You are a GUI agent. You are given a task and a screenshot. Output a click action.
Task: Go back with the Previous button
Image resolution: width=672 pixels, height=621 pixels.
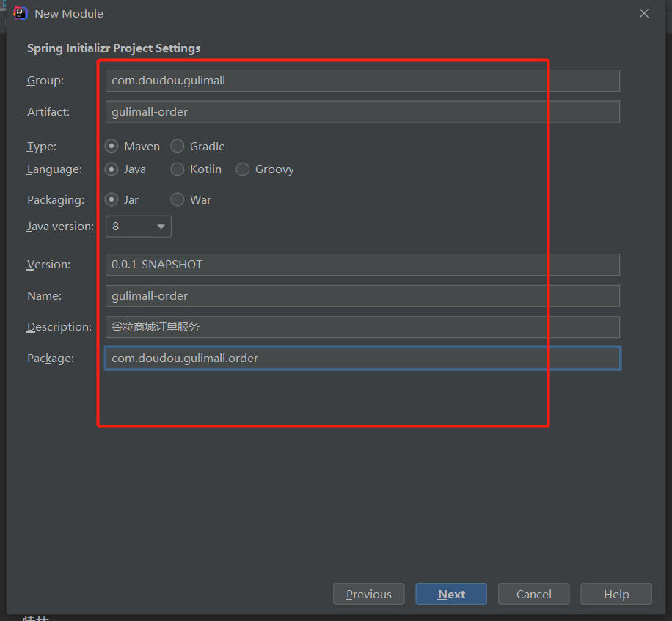click(x=368, y=594)
